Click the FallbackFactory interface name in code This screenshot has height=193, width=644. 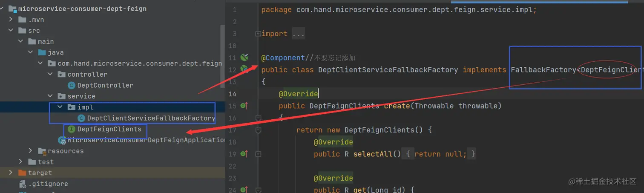click(543, 69)
